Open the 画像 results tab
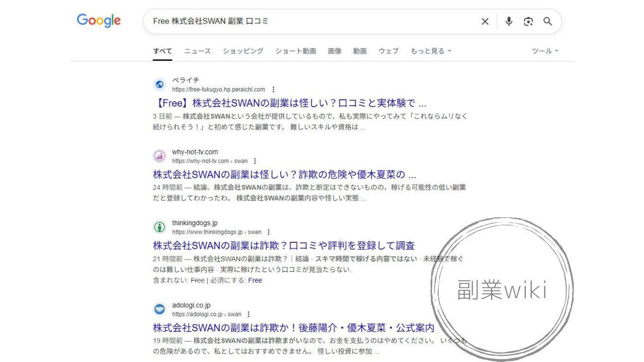This screenshot has width=644, height=362. tap(335, 51)
